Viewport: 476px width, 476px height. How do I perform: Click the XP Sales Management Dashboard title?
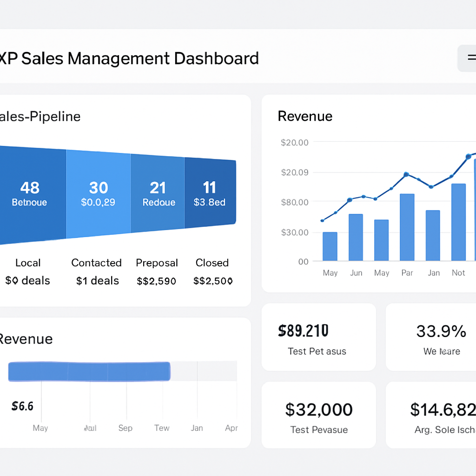point(130,59)
